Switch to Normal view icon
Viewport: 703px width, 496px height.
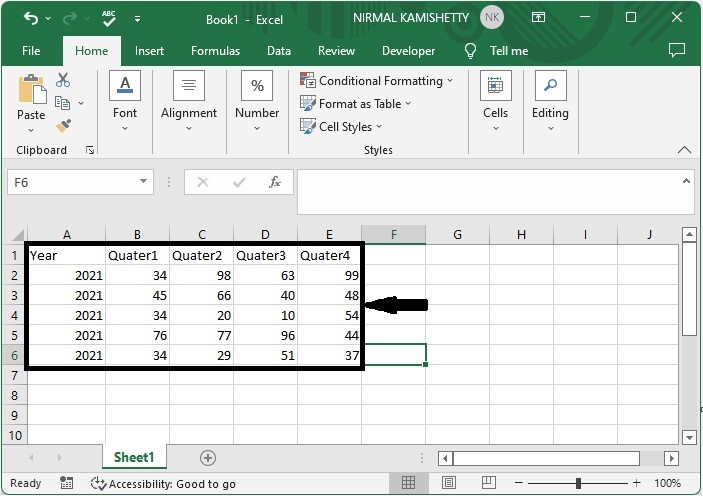(408, 483)
